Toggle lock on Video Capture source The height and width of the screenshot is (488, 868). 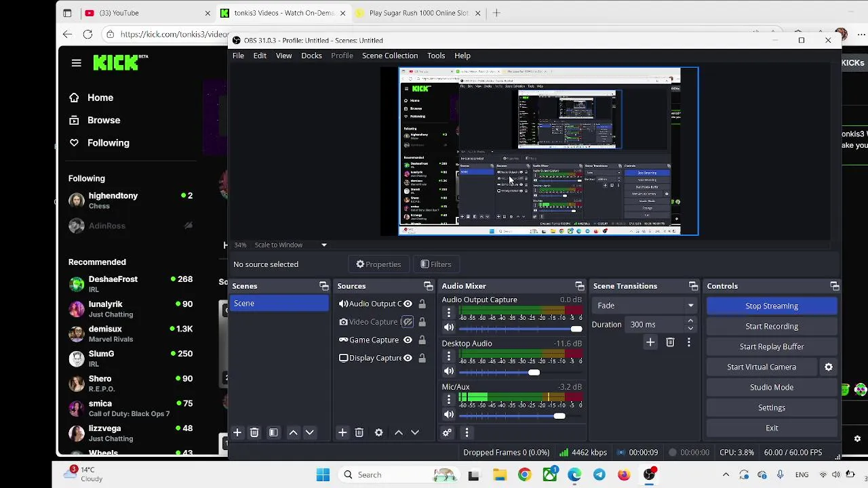(x=422, y=322)
